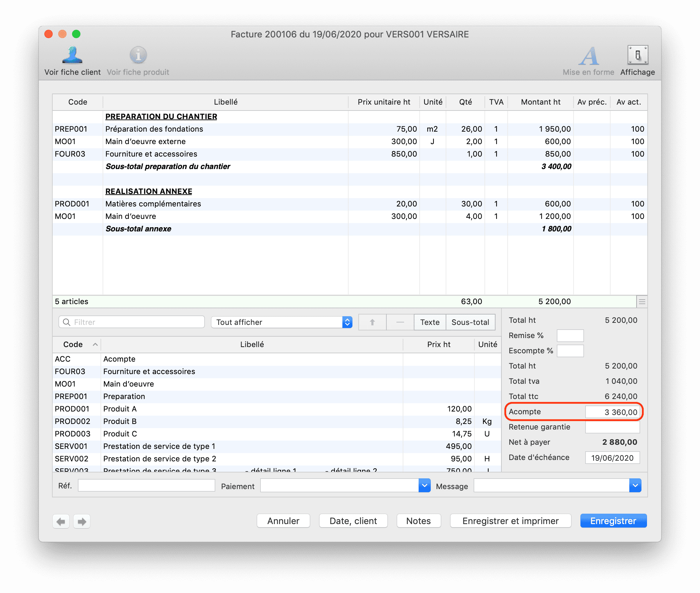
Task: Click the column options icon beside totals row
Action: 642,302
